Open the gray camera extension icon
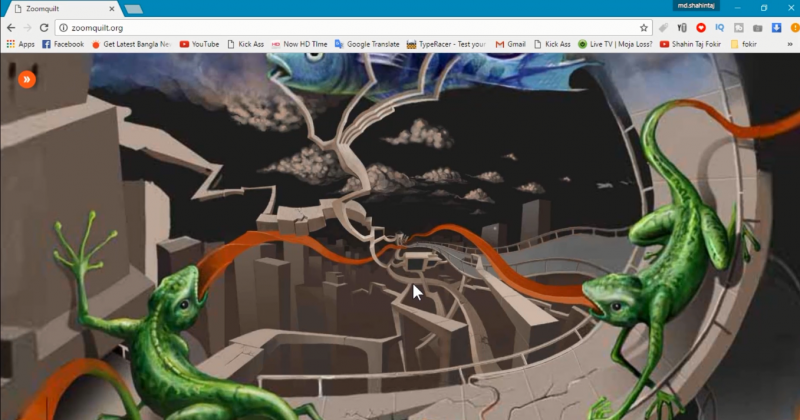 point(758,28)
